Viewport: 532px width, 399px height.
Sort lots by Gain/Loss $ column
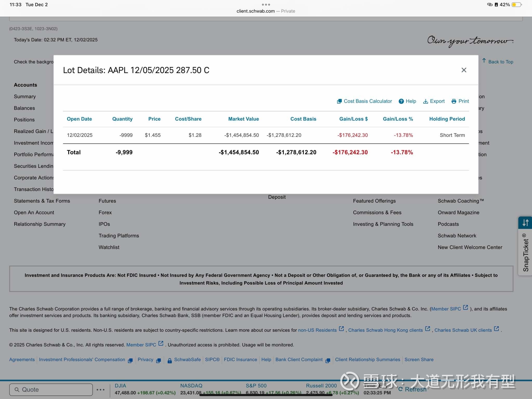tap(353, 119)
